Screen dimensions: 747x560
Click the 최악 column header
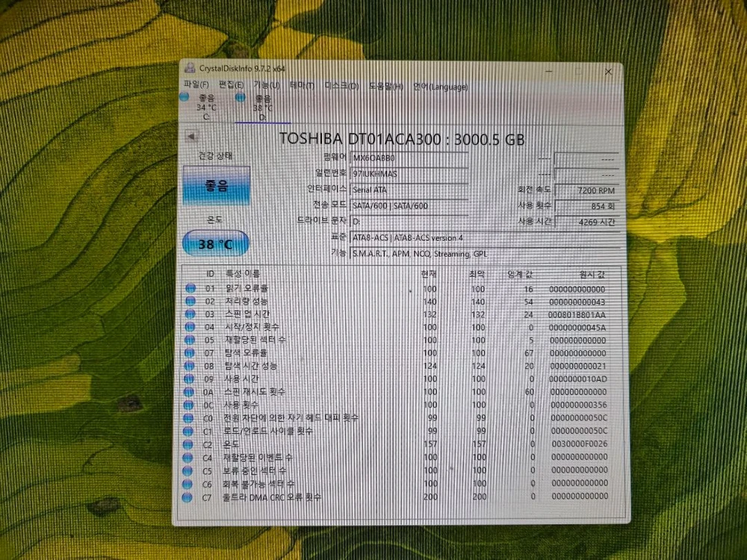pyautogui.click(x=477, y=275)
